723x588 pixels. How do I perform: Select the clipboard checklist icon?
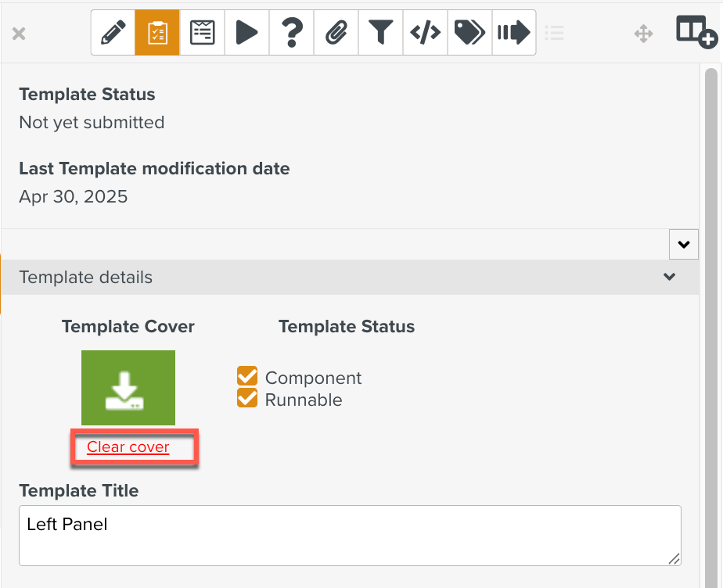157,33
